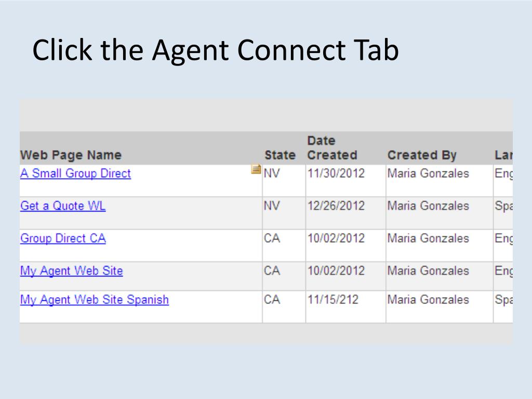Sort by the Created By column header

422,155
